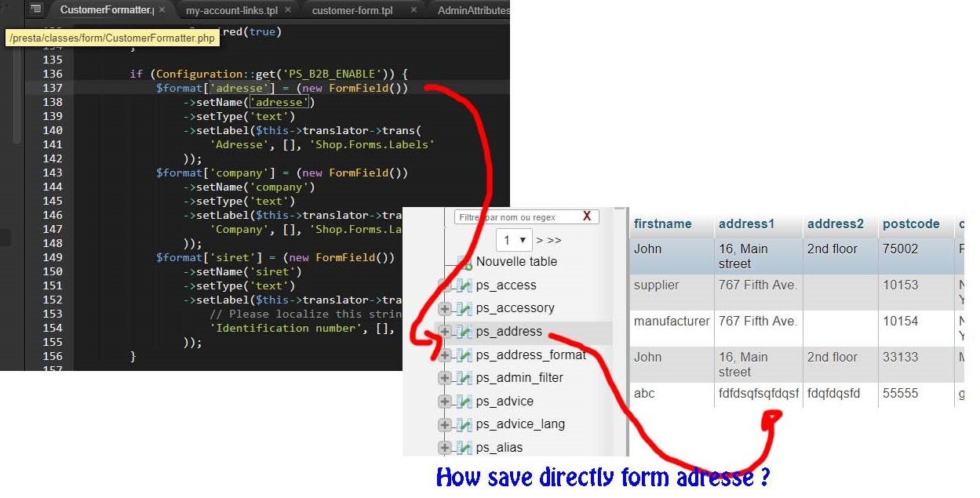Click the ps_alias table icon
Viewport: 980px width, 498px height.
(x=464, y=448)
